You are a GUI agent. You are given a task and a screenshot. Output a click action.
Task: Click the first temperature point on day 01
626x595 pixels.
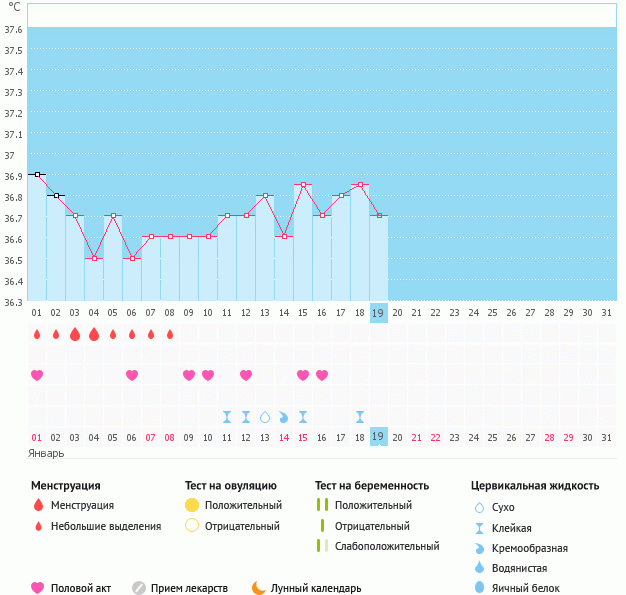(37, 174)
